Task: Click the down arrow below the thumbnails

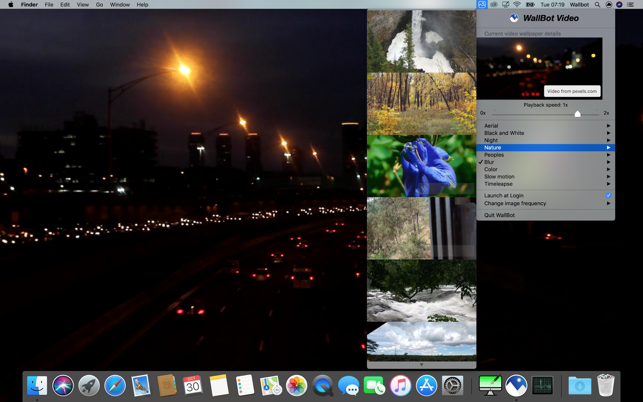Action: (422, 365)
